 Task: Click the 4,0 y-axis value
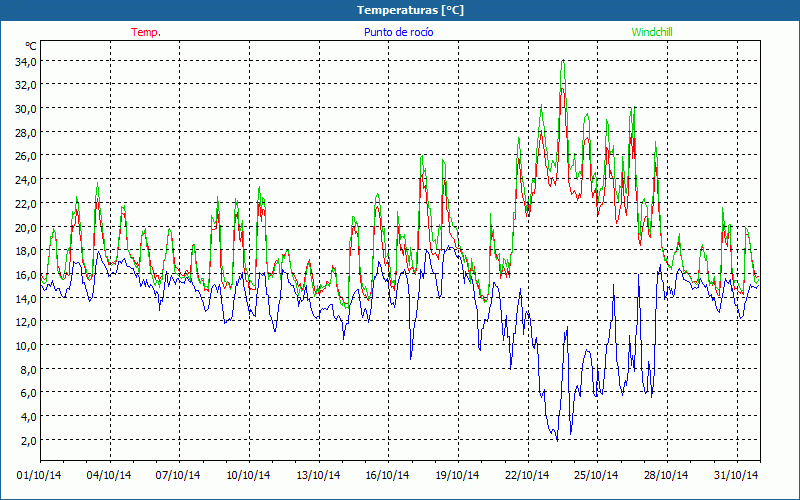pos(29,417)
